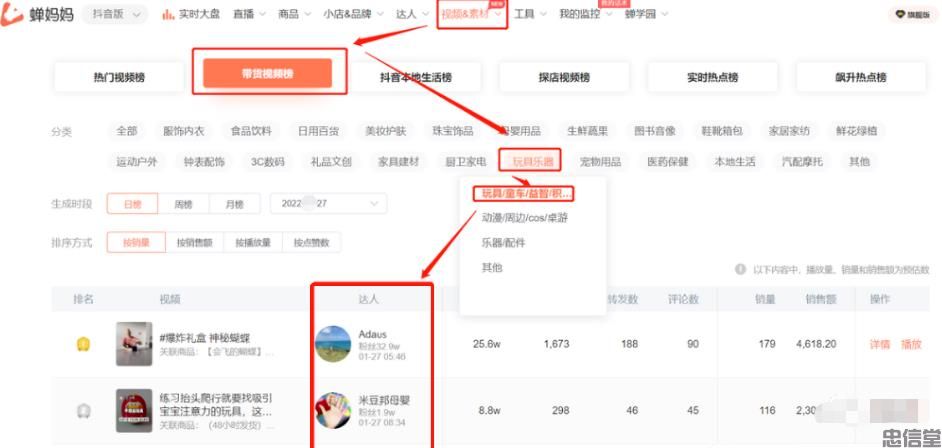Screen dimensions: 942x448
Task: Select 月榜 time period
Action: (x=235, y=204)
